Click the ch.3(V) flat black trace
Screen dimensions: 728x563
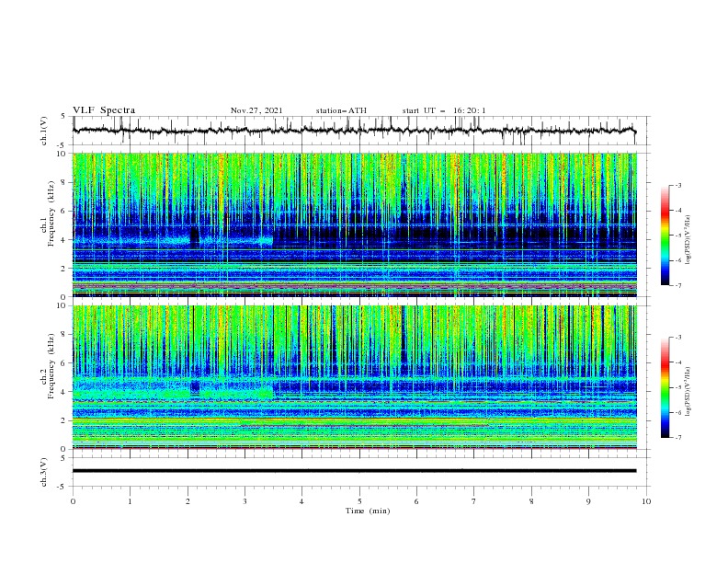coord(354,471)
